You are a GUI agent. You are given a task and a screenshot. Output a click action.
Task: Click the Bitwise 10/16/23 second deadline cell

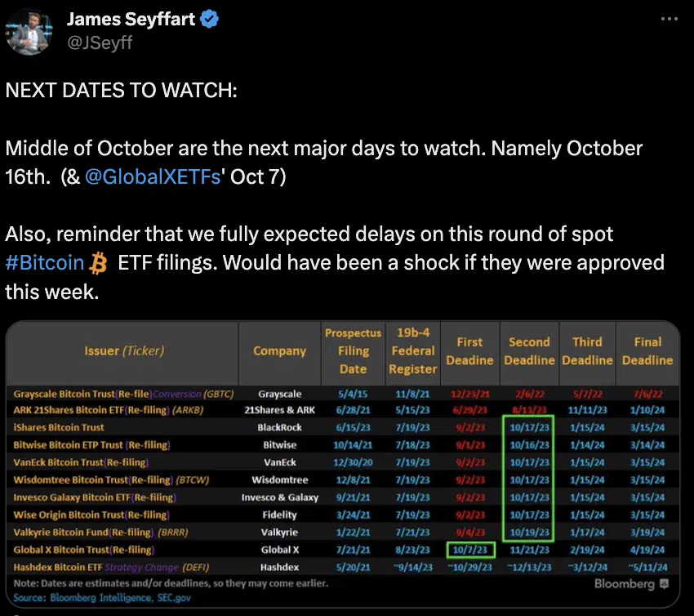529,445
